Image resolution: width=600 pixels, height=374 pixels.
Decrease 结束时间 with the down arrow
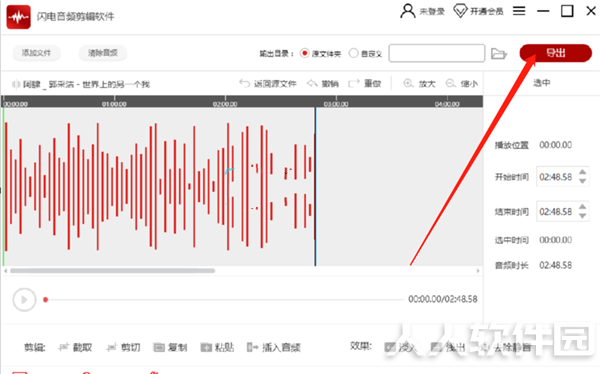coord(582,216)
